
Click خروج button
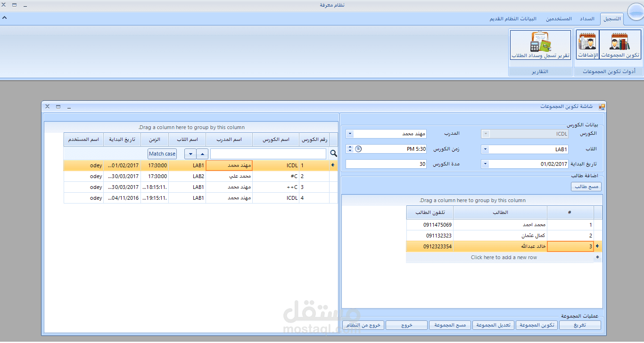coord(406,325)
